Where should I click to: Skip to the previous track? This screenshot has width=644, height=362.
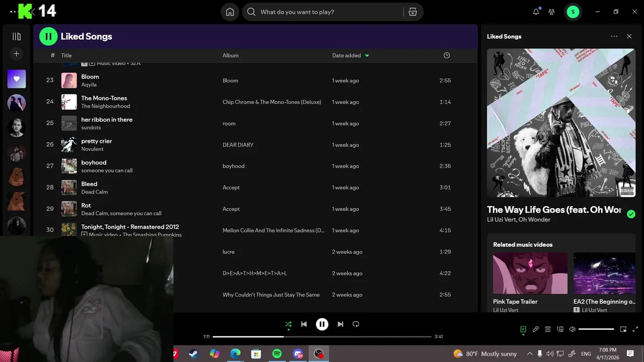pos(304,324)
